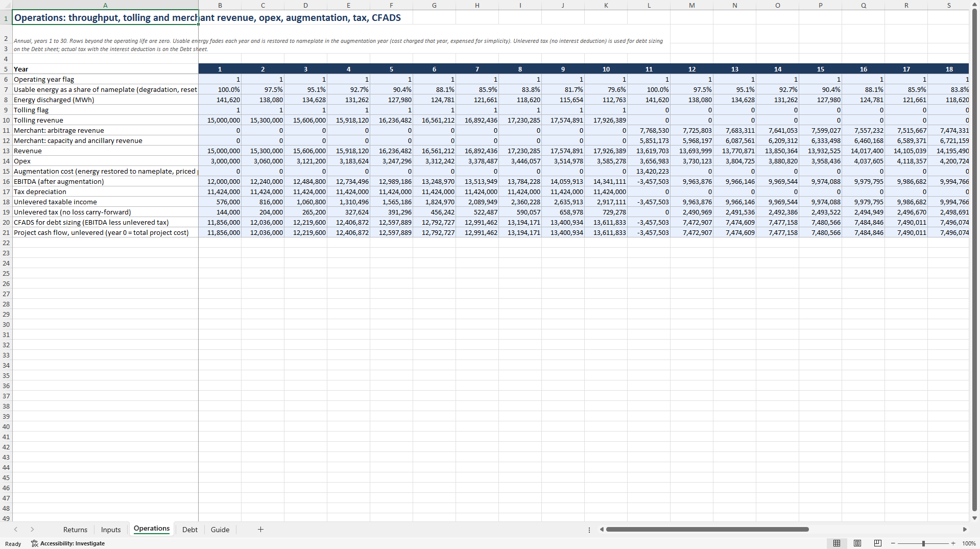The width and height of the screenshot is (980, 549).
Task: Click 'CFADS for debt sizing' row label
Action: pos(105,222)
